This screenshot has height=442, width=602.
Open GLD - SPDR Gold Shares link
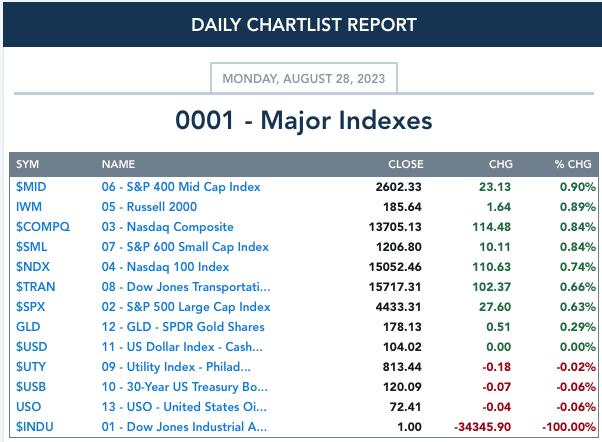tap(183, 327)
